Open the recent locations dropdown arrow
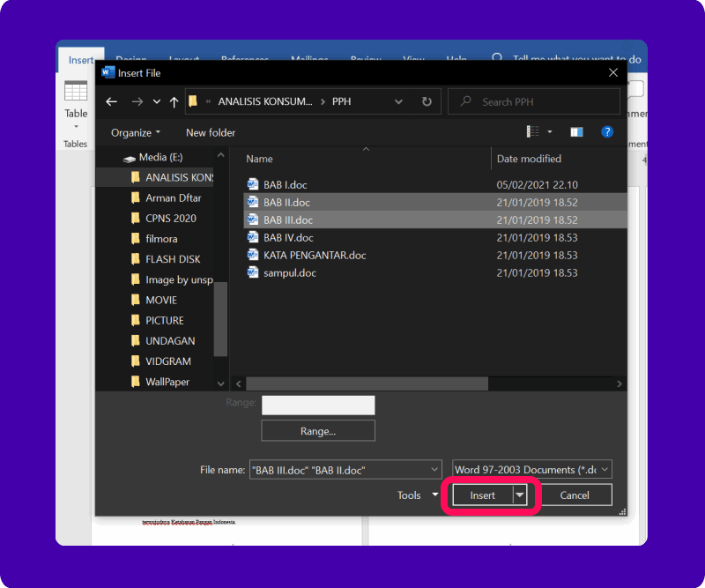Screen dimensions: 705x588 [157, 101]
